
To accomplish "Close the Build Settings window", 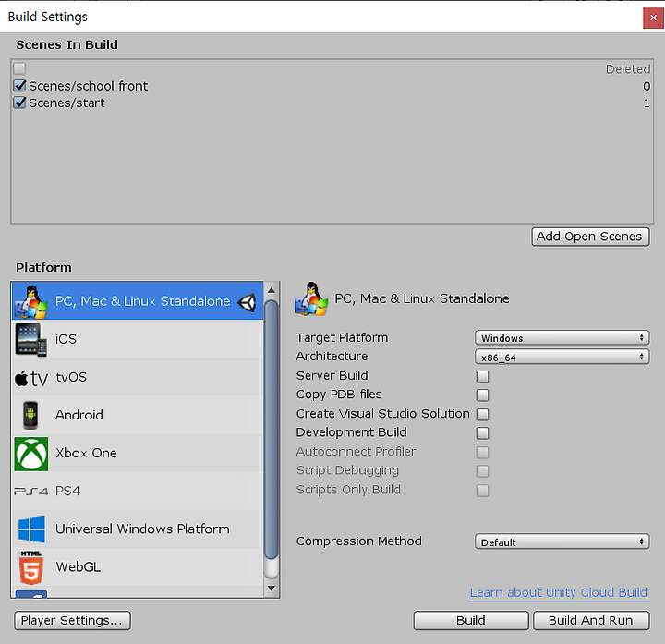I will coord(653,18).
